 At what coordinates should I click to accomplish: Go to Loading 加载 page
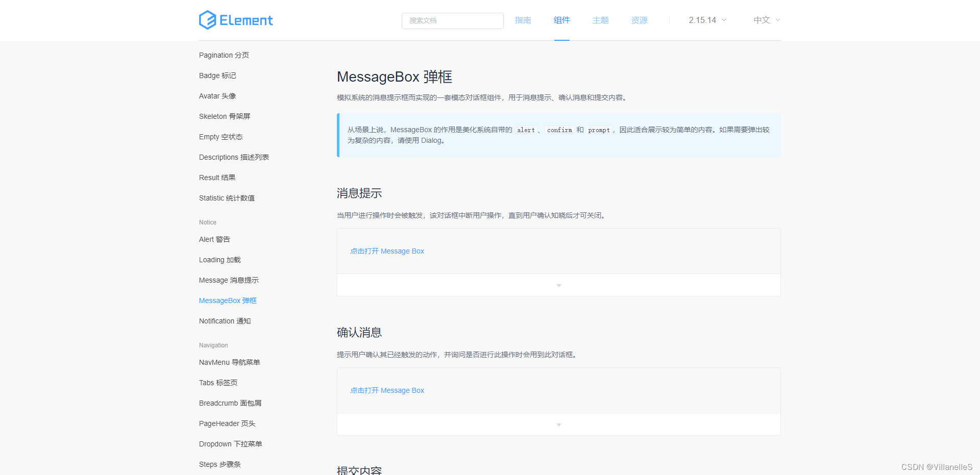click(219, 260)
